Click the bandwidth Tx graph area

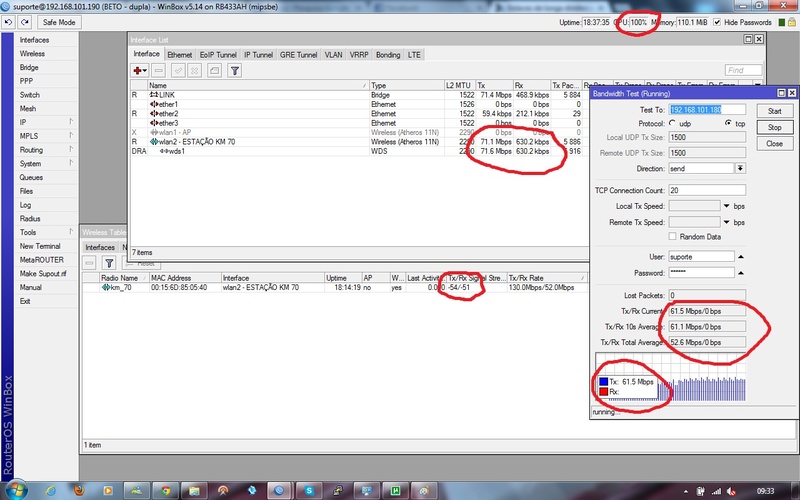[670, 379]
